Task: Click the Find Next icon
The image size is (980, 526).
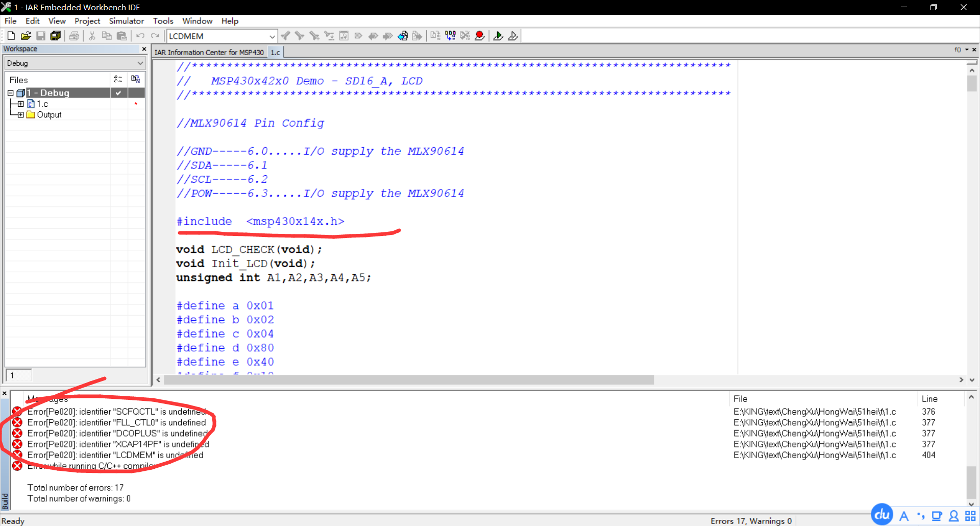Action: click(300, 36)
